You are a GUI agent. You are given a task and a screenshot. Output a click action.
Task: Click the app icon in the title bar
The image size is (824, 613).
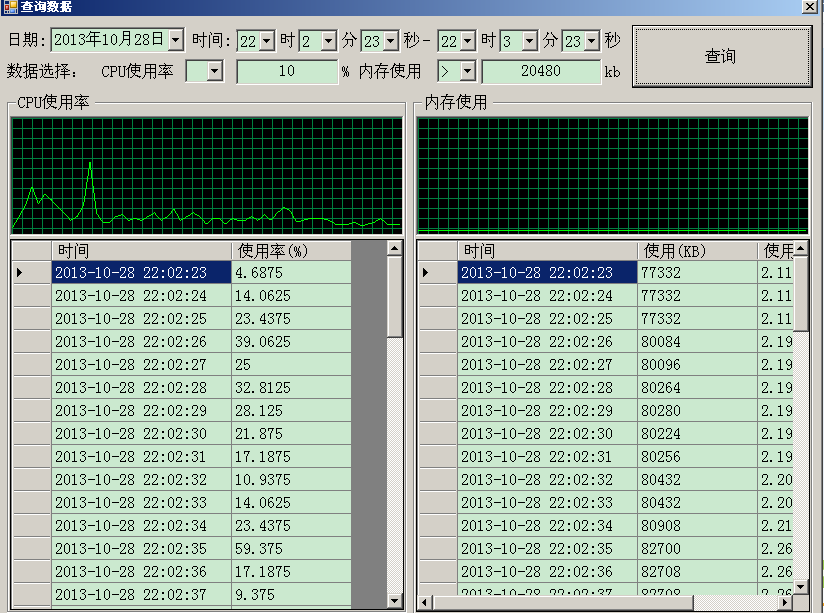[9, 7]
